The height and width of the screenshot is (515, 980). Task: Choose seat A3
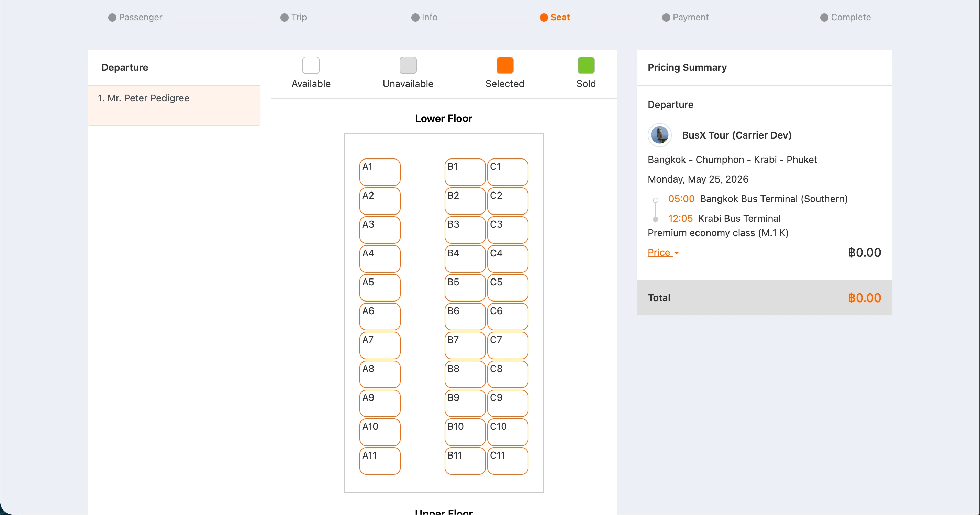(x=380, y=230)
